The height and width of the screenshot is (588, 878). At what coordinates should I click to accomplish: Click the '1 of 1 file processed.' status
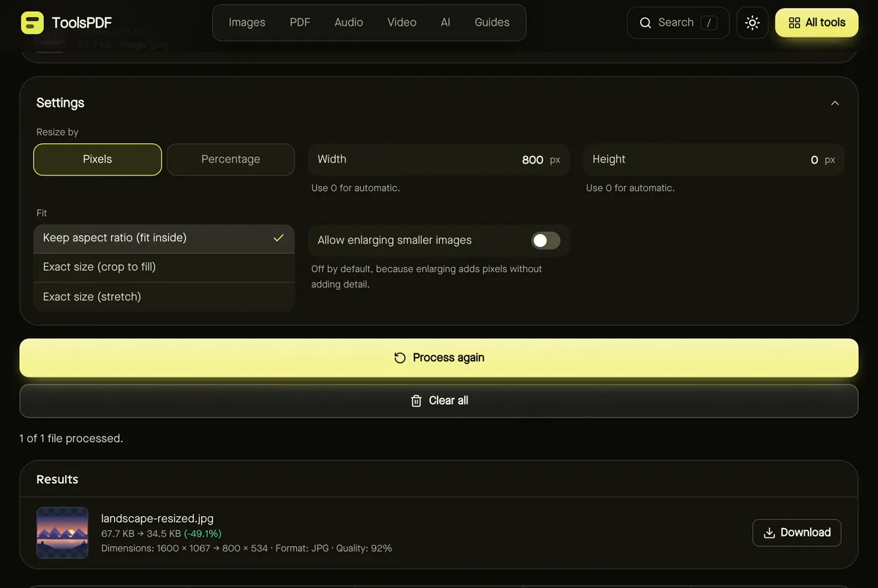click(x=71, y=438)
